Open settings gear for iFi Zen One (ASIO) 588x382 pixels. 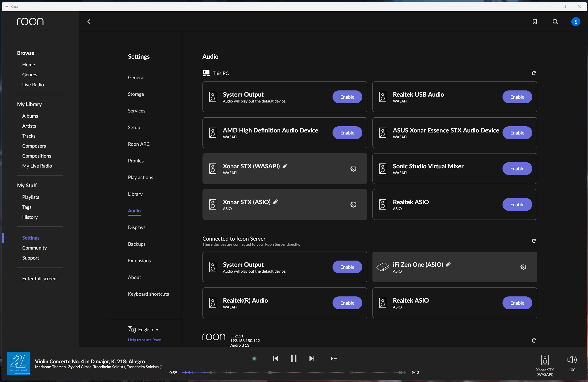[523, 267]
